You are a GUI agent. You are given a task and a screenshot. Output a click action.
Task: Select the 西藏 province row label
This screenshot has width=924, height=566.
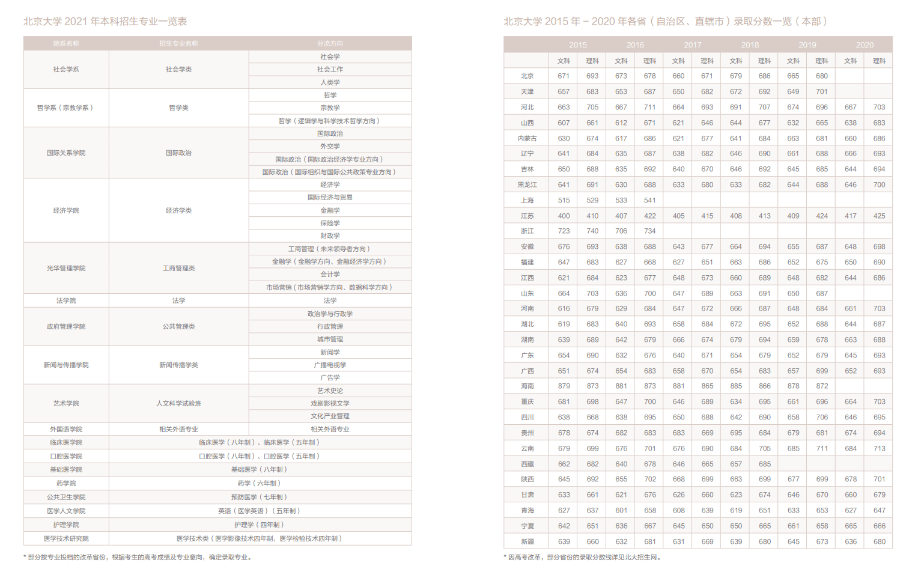[527, 464]
